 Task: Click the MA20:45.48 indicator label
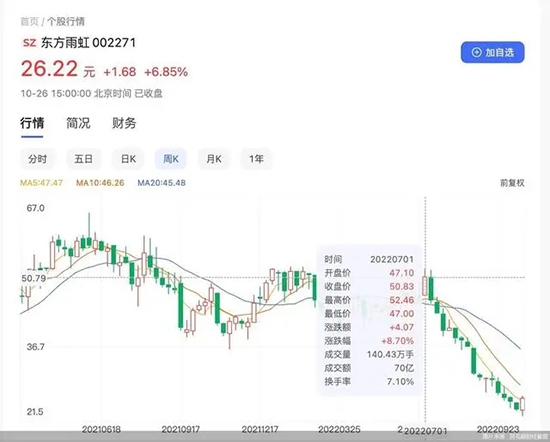(x=161, y=183)
